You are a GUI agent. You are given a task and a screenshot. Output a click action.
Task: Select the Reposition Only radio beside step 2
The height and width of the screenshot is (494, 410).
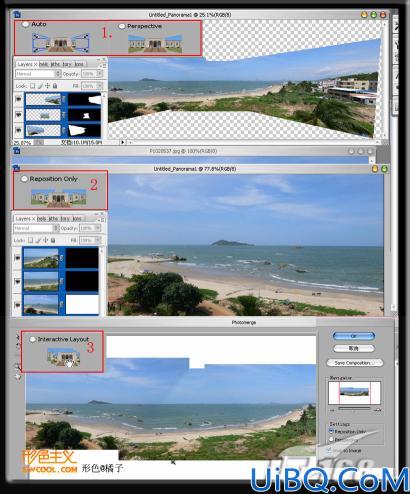pos(24,179)
